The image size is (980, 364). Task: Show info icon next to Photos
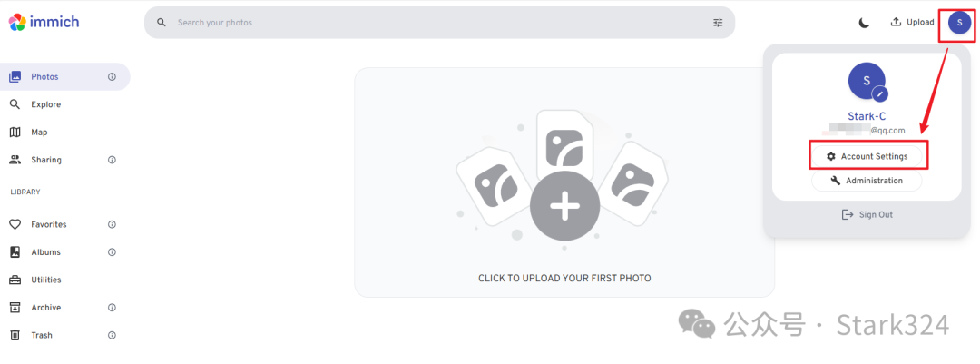pyautogui.click(x=112, y=77)
